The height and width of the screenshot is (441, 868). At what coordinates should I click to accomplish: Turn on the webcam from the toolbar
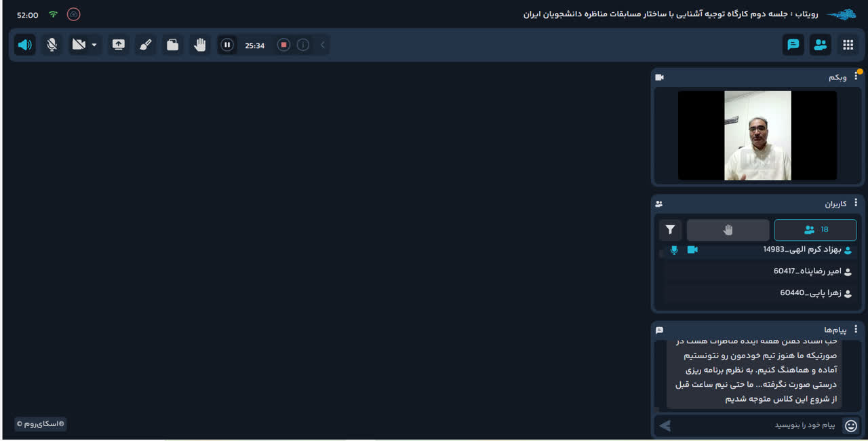point(79,45)
